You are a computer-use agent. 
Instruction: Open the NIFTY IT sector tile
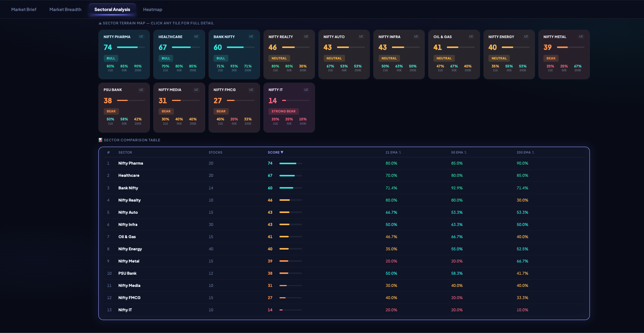tap(289, 108)
